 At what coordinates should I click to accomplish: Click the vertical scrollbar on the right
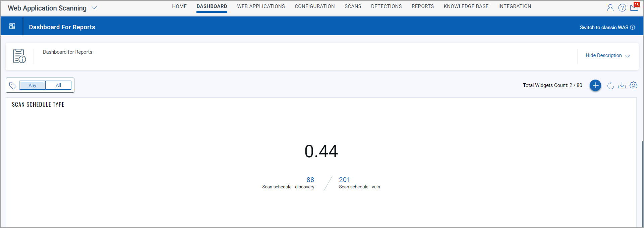pos(642,181)
